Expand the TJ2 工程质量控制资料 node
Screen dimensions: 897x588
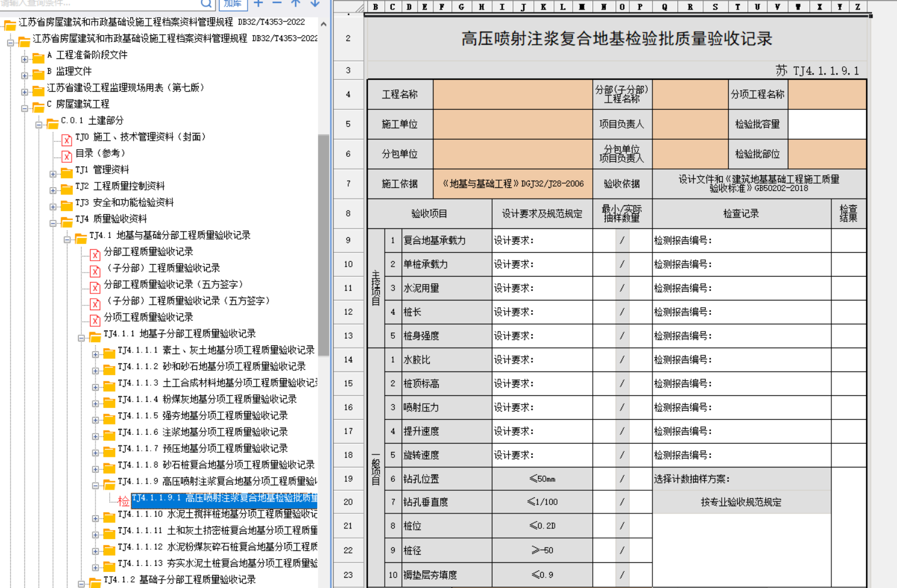[x=53, y=190]
